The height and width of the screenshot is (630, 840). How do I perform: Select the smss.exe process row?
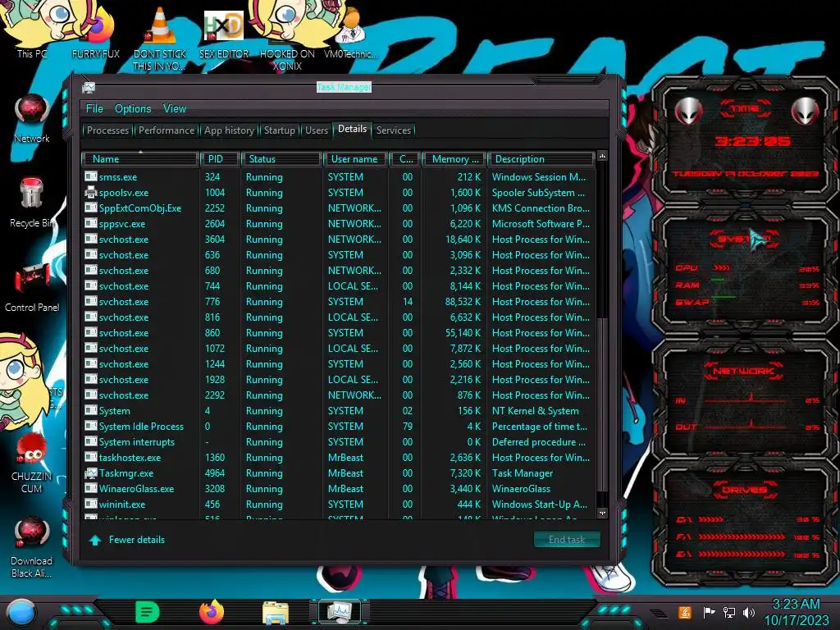point(339,177)
